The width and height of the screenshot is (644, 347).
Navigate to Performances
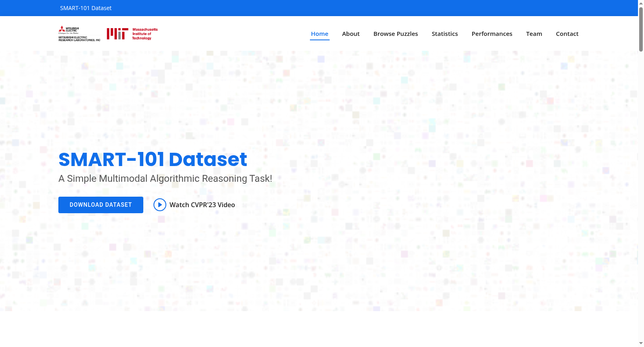pyautogui.click(x=492, y=34)
